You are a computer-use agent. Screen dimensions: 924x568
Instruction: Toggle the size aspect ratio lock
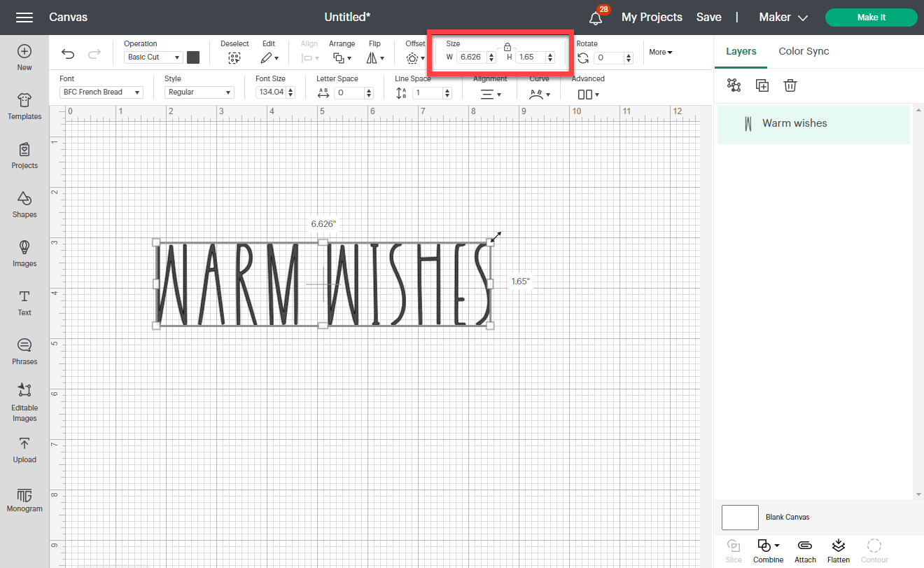[507, 46]
